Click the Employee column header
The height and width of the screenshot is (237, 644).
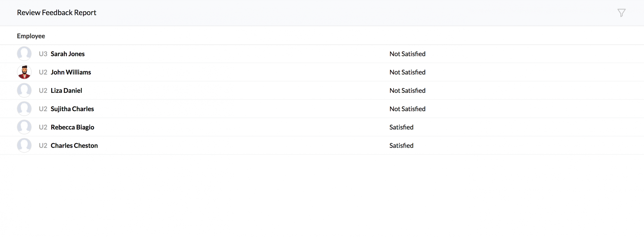click(31, 36)
